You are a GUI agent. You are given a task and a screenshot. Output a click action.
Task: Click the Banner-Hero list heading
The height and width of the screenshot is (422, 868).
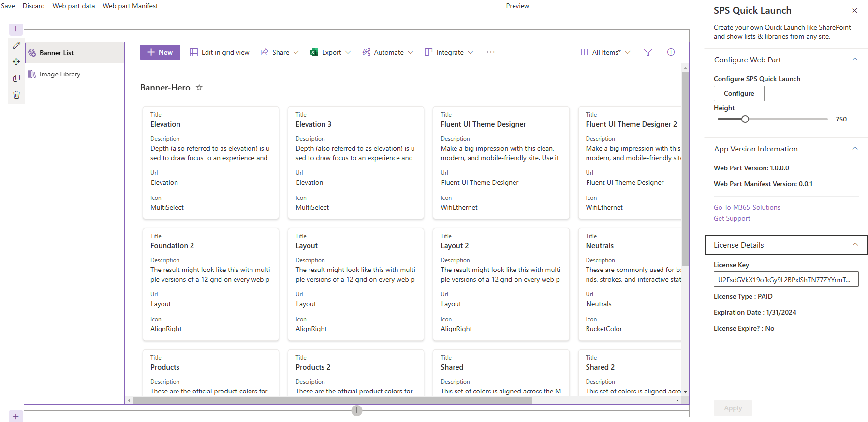165,88
